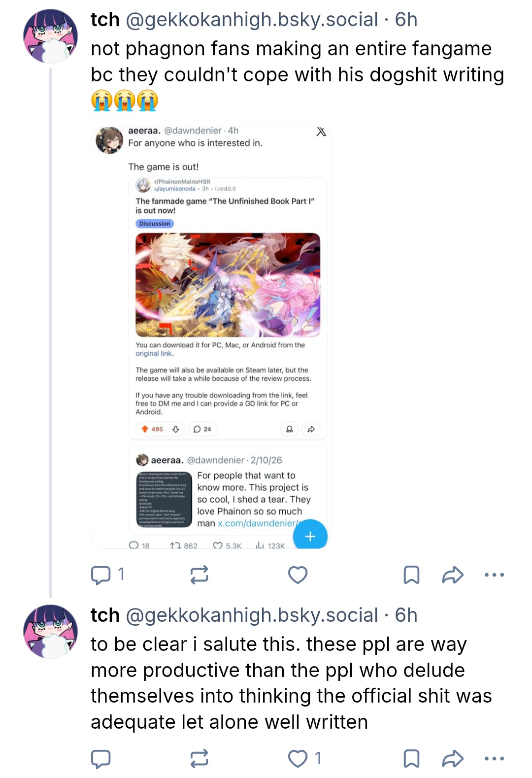Like the first post with the heart icon
The image size is (532, 778).
click(x=298, y=575)
